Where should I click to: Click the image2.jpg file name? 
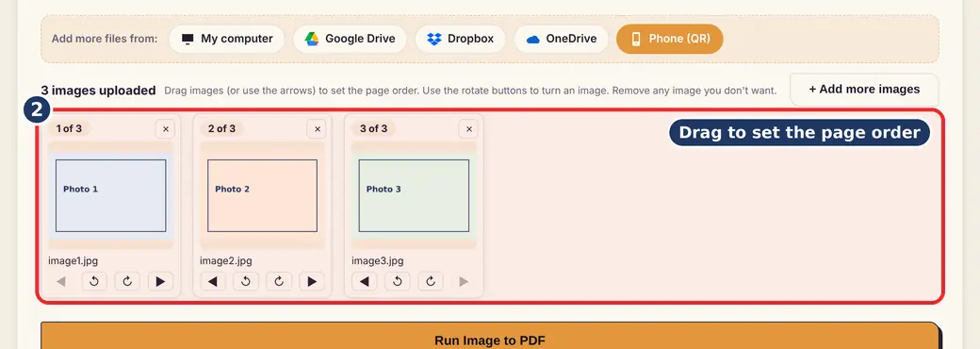click(x=225, y=261)
